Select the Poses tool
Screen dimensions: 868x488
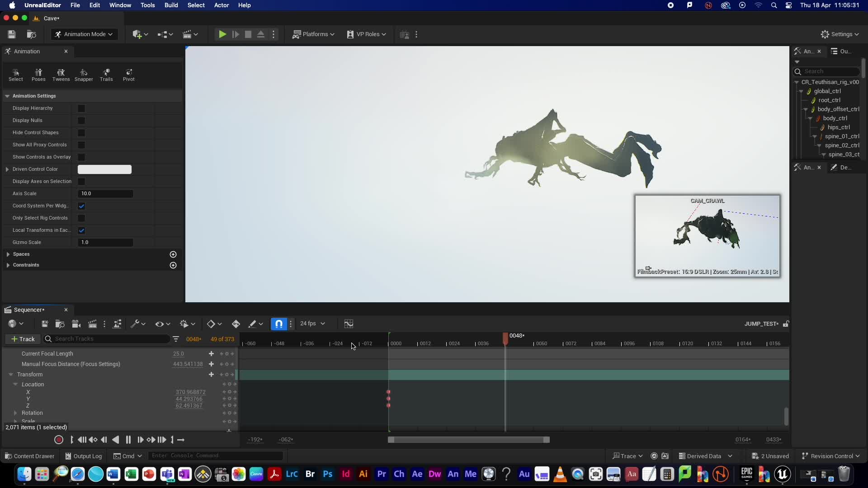tap(38, 75)
